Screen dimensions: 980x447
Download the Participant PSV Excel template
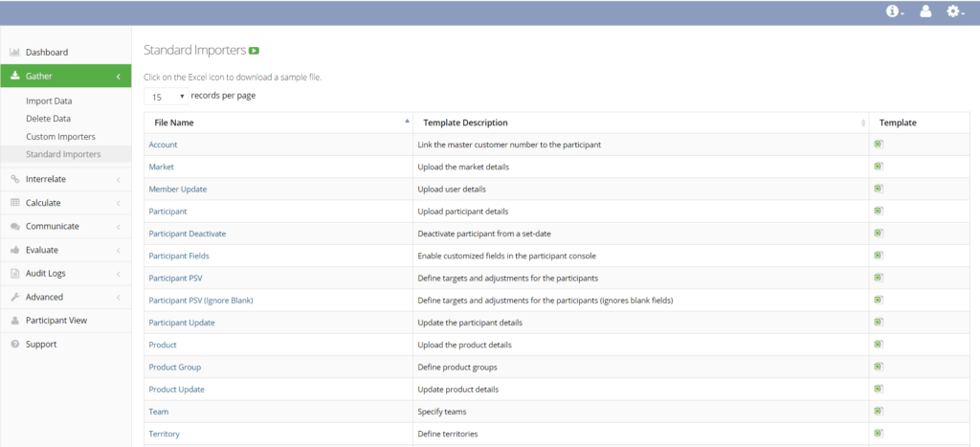click(x=879, y=278)
